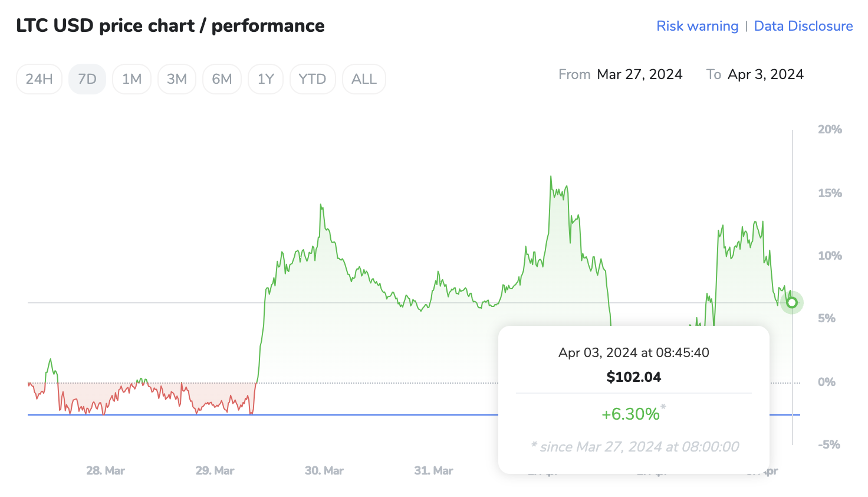Select the 24H time range button
The image size is (868, 497).
click(x=39, y=79)
